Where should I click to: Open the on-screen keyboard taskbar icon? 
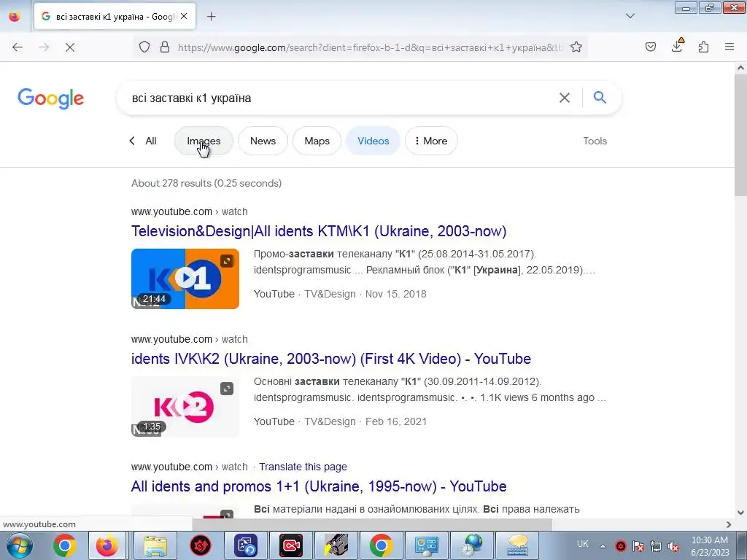coord(517,545)
